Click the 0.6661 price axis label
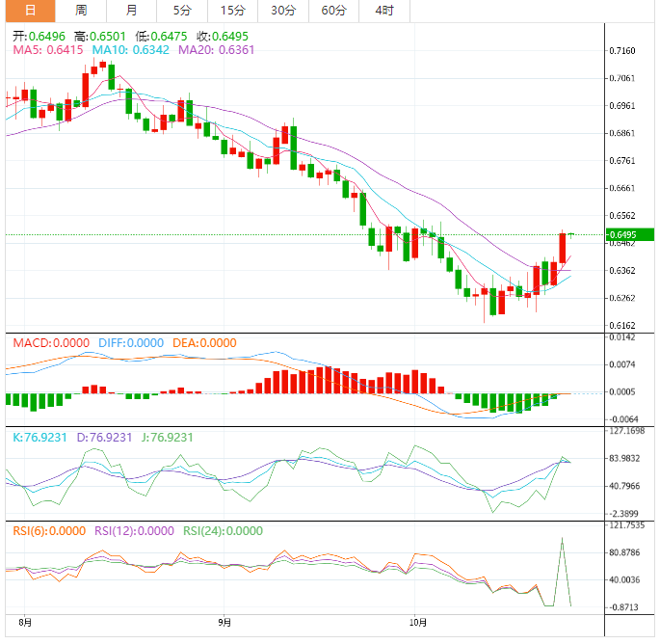This screenshot has height=644, width=660. [622, 188]
